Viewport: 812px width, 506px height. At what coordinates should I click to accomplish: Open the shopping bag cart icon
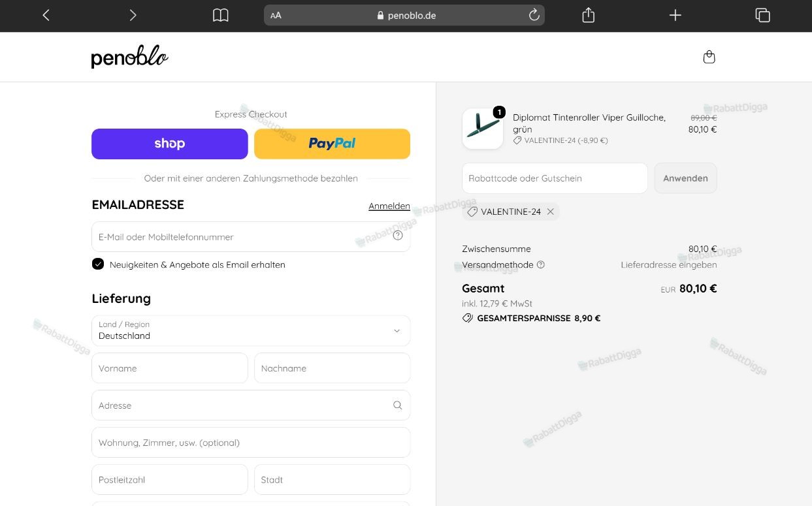pyautogui.click(x=709, y=57)
